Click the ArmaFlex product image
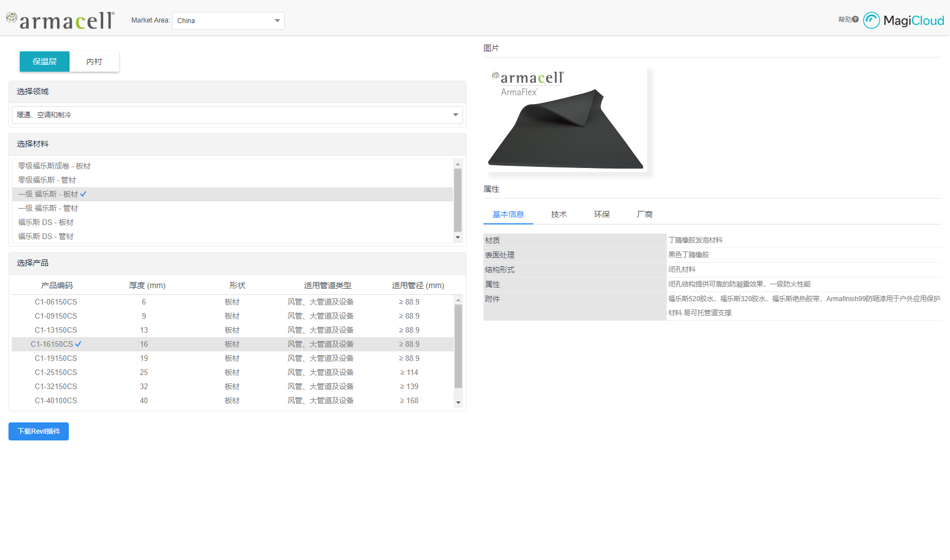This screenshot has height=560, width=950. [566, 120]
